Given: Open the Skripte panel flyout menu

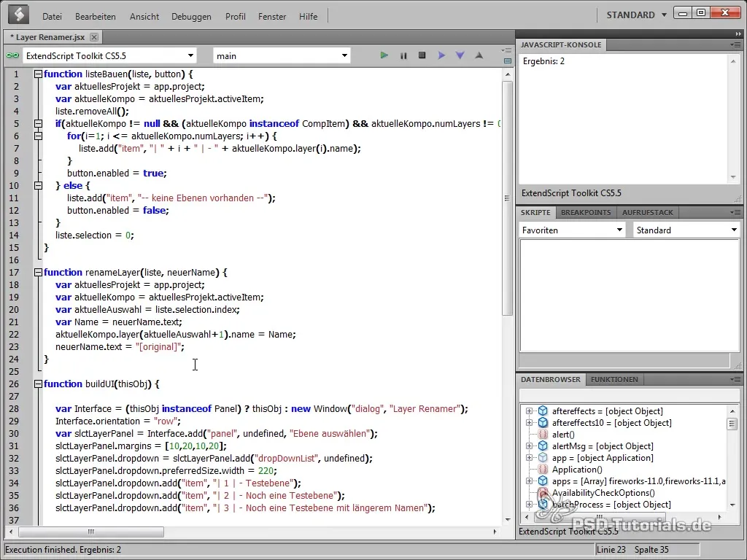Looking at the screenshot, I should [735, 212].
